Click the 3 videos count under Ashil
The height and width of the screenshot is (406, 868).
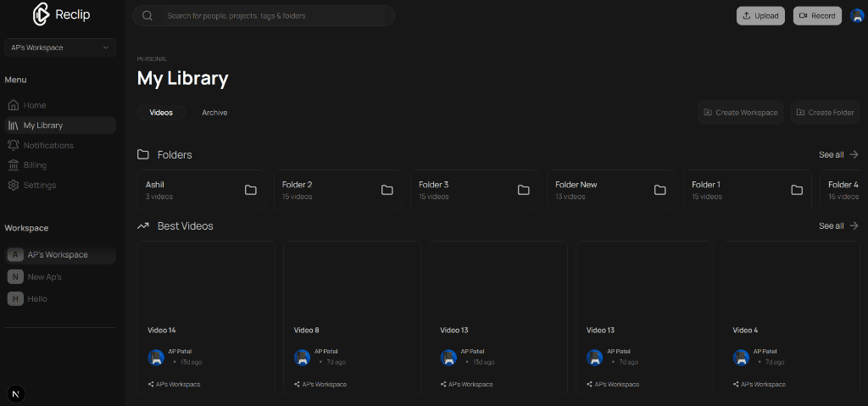point(159,197)
